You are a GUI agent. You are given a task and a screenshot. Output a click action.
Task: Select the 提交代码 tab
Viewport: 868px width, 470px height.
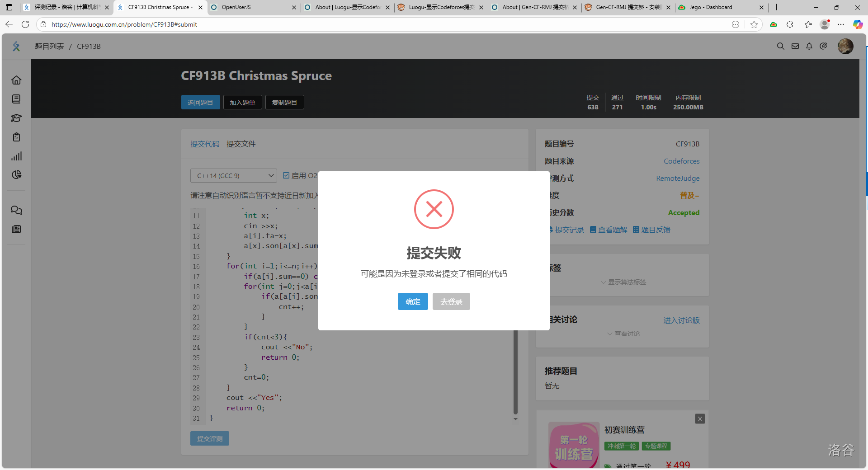204,144
